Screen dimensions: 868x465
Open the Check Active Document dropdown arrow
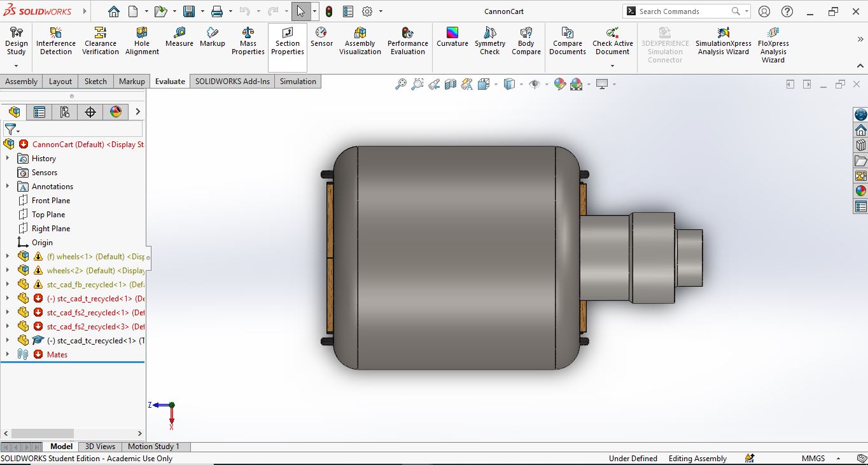[x=612, y=66]
